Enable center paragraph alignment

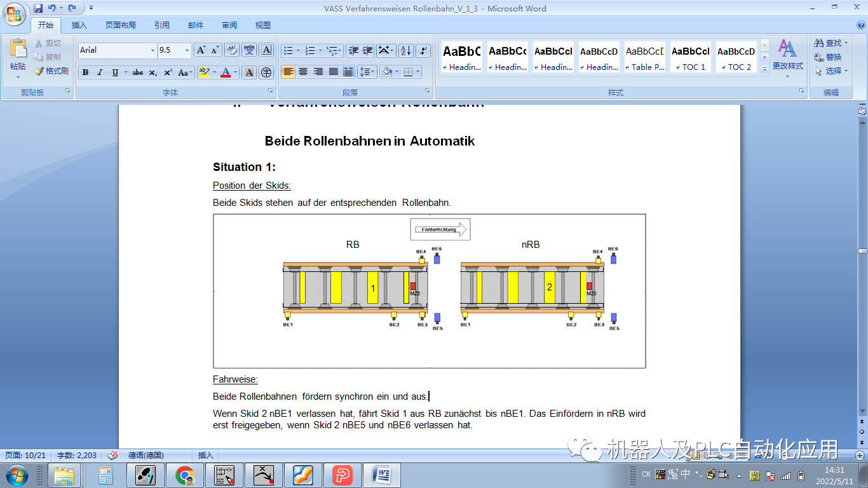303,71
